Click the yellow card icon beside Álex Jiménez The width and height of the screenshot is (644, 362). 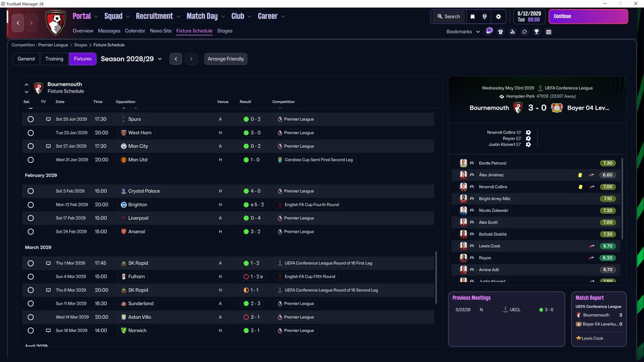click(x=580, y=175)
